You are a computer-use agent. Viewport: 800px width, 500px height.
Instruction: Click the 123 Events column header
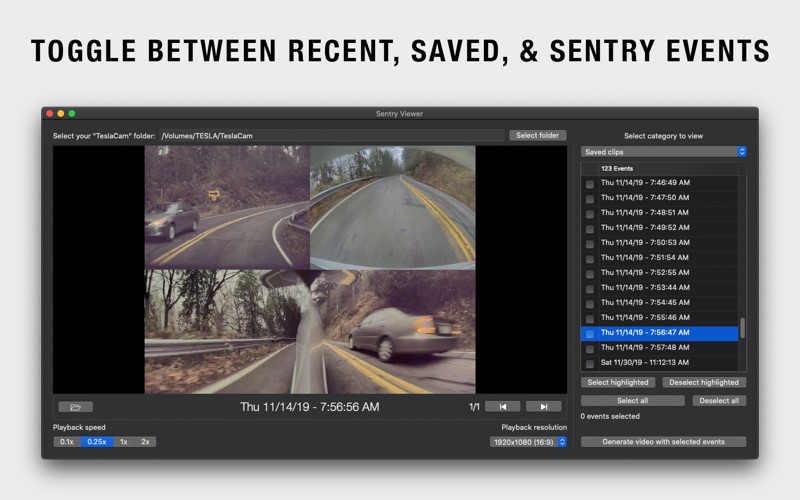coord(668,168)
